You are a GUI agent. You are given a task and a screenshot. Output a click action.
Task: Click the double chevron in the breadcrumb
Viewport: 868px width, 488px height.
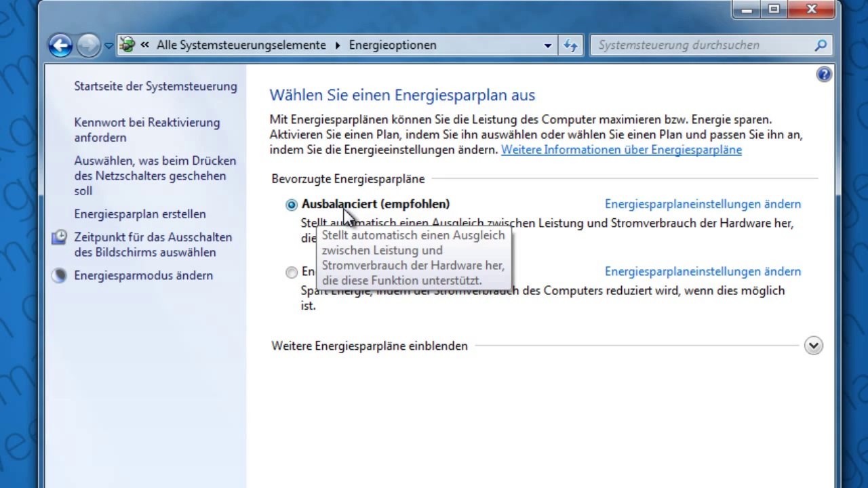[x=144, y=45]
